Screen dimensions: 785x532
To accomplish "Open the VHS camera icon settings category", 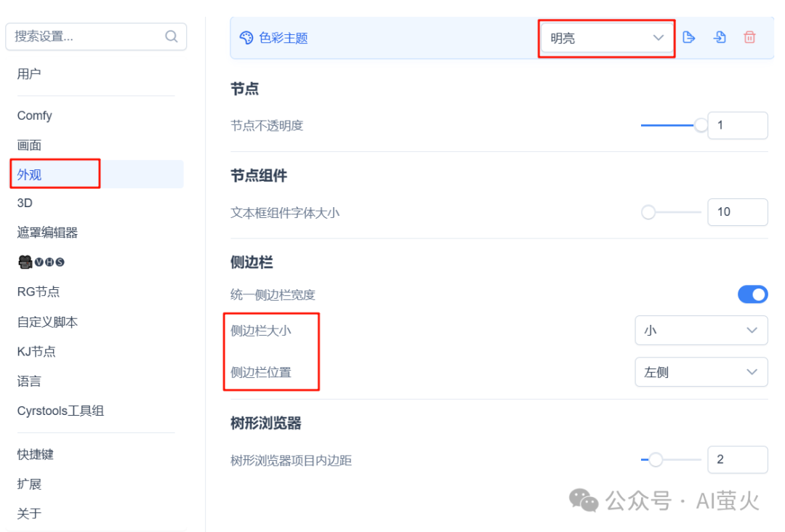I will [41, 262].
